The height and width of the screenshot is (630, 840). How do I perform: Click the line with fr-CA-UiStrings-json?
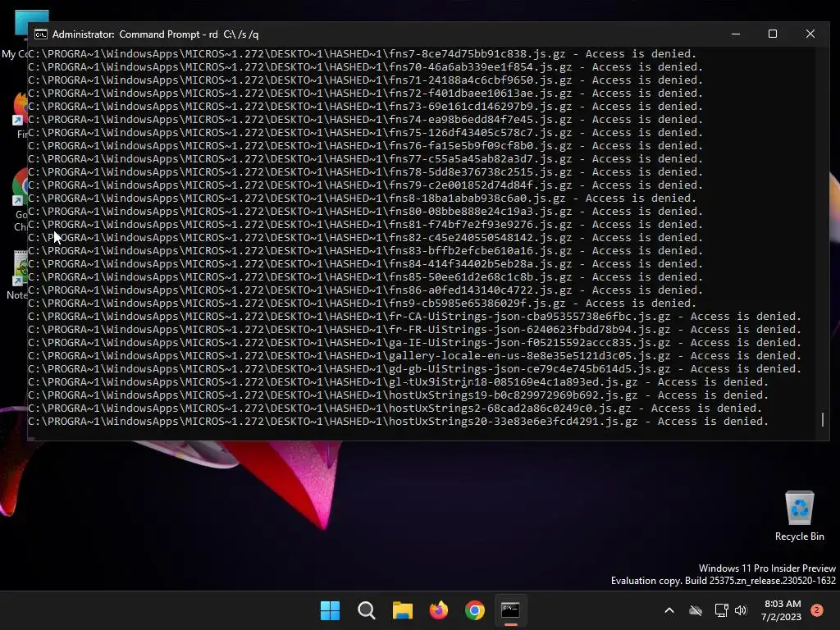click(x=414, y=317)
